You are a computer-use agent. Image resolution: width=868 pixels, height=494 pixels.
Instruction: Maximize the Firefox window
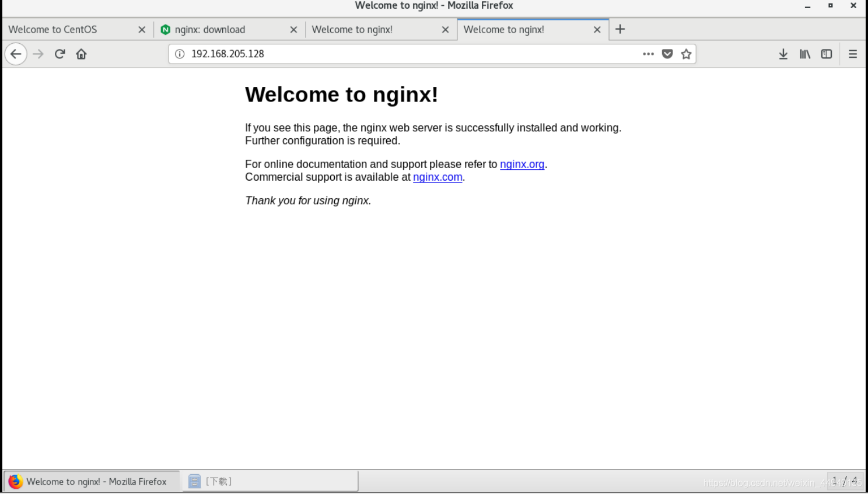[830, 6]
